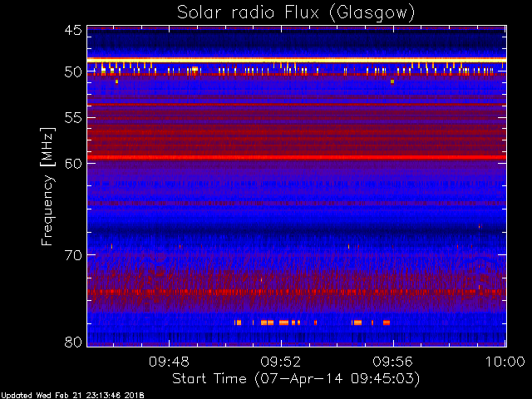Click the 10:00 time axis label
This screenshot has height=399, width=532.
click(x=505, y=362)
